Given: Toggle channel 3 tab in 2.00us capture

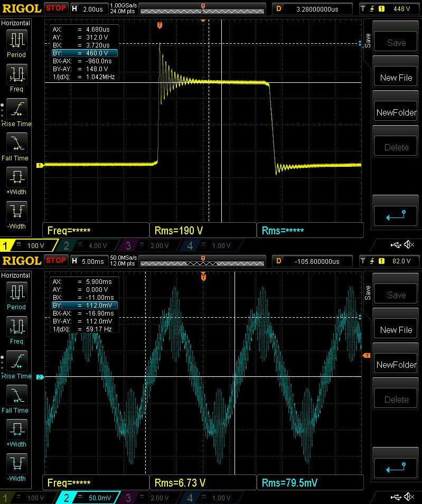Looking at the screenshot, I should pos(150,245).
